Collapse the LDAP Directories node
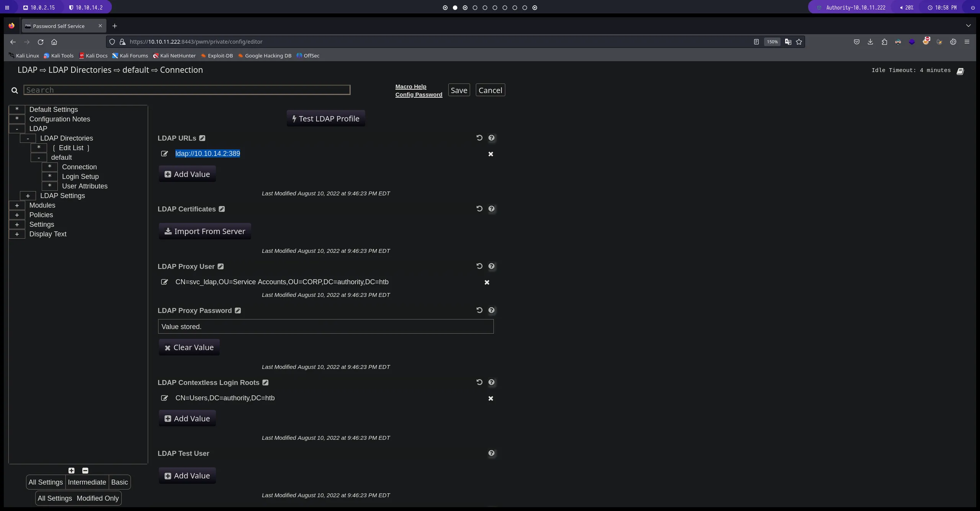The image size is (980, 511). tap(28, 138)
